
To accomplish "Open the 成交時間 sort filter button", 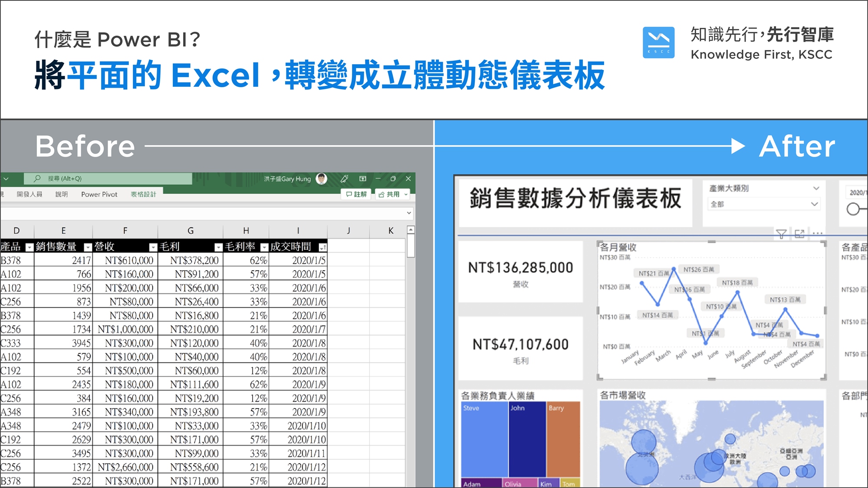I will point(322,247).
